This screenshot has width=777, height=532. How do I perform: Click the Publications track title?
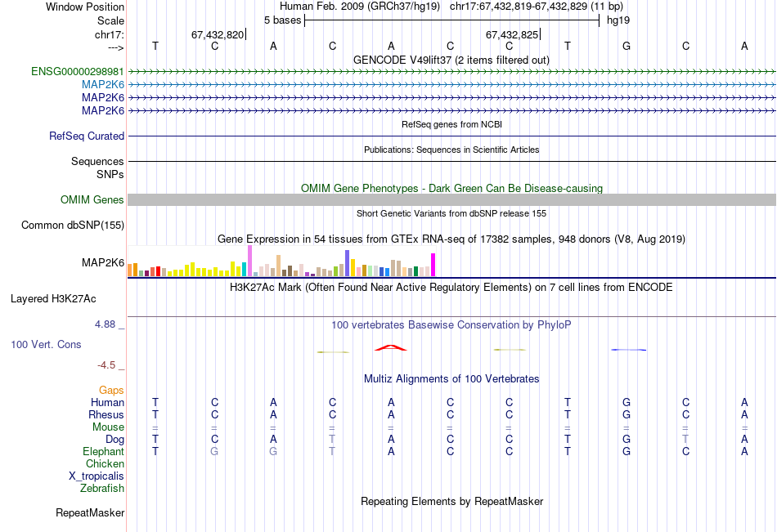(451, 150)
